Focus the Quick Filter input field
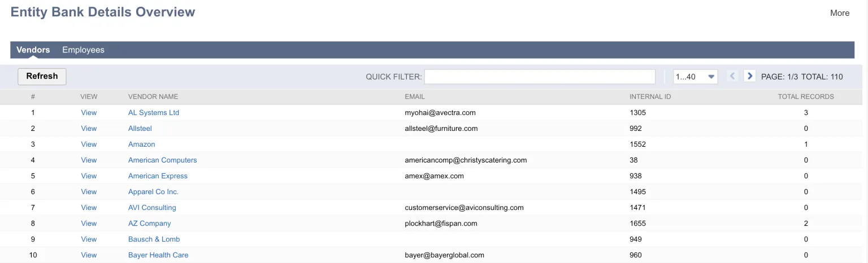The image size is (868, 263). tap(540, 77)
